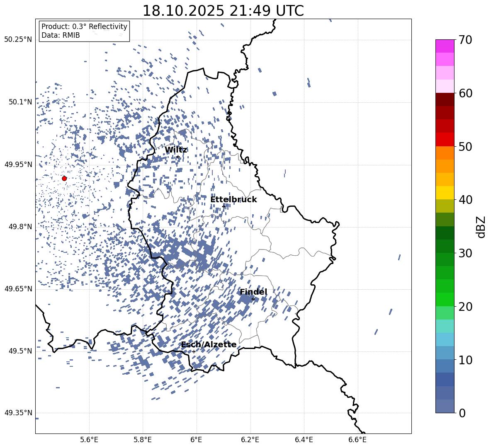This screenshot has height=448, width=491.
Task: Click the 70 tick label on the colorbar
Action: point(466,40)
